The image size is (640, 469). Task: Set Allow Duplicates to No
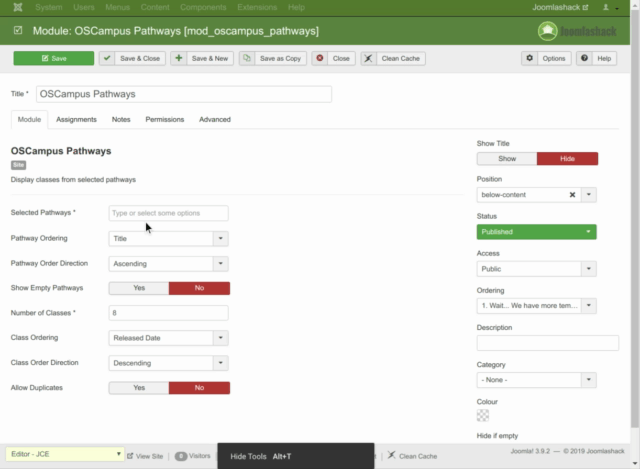pyautogui.click(x=199, y=388)
